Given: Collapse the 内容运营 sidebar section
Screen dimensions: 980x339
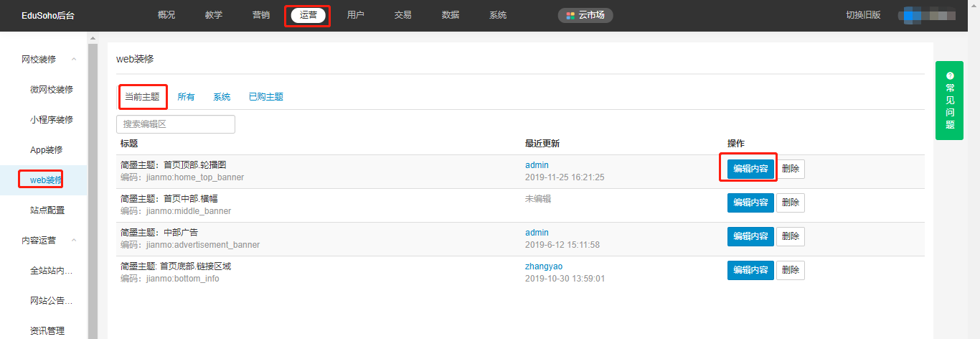Looking at the screenshot, I should tap(74, 241).
